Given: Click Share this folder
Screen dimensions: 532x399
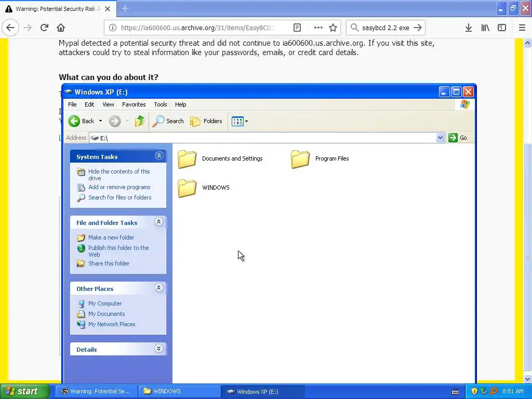Looking at the screenshot, I should pyautogui.click(x=109, y=263).
